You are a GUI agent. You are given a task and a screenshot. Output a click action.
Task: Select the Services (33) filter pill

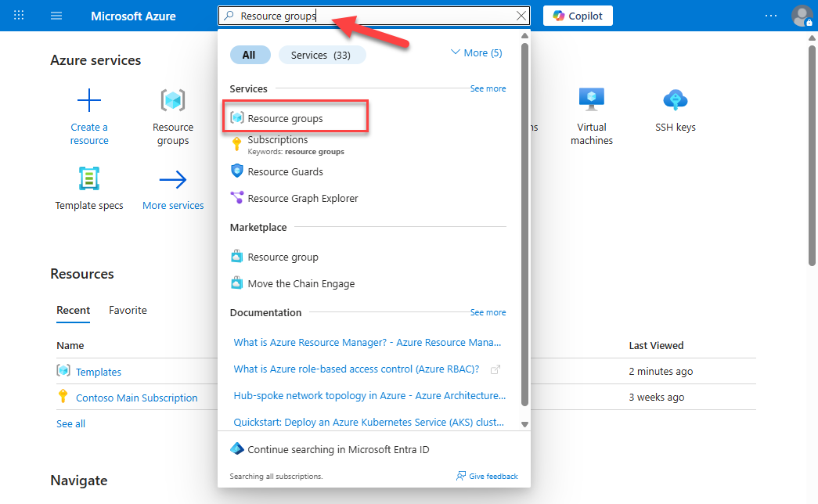322,55
